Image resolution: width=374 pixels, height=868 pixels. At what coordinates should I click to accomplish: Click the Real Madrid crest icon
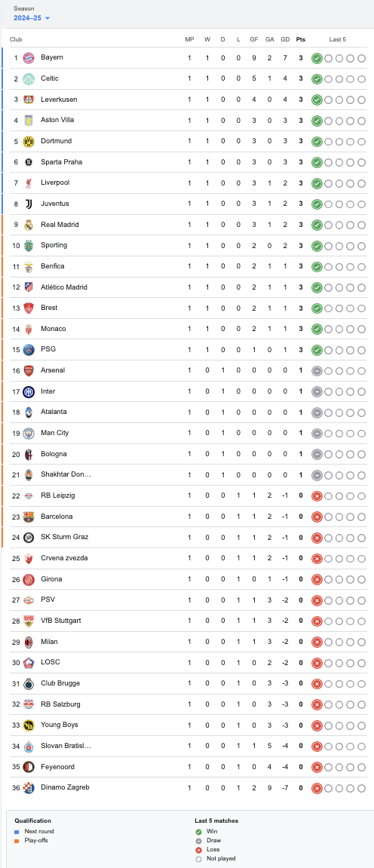[x=29, y=225]
